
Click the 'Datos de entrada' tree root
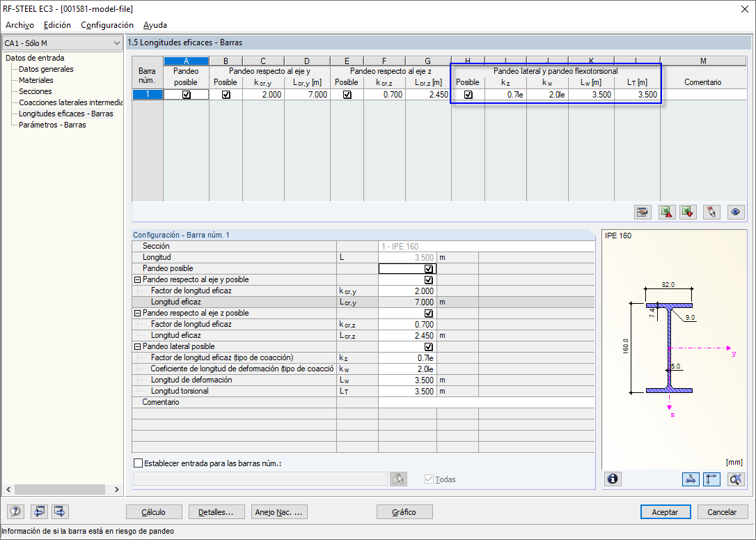pyautogui.click(x=35, y=58)
